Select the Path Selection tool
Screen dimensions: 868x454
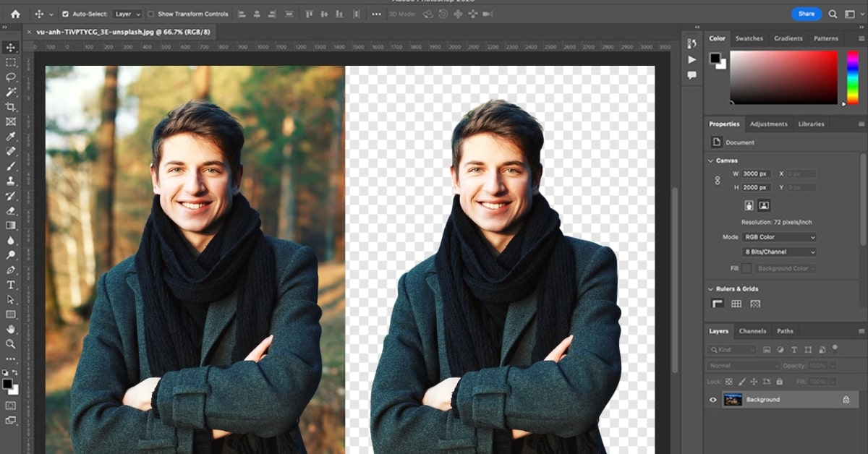11,300
